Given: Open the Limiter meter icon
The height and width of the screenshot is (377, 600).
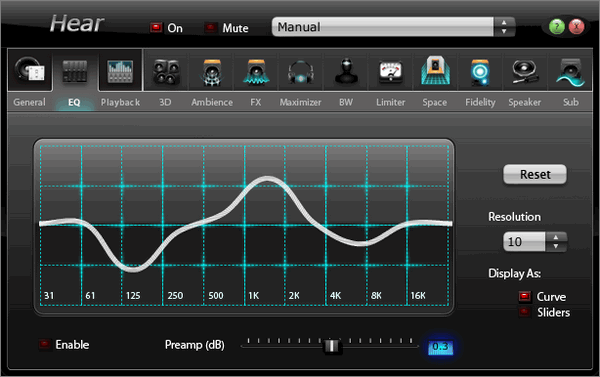Looking at the screenshot, I should [390, 72].
